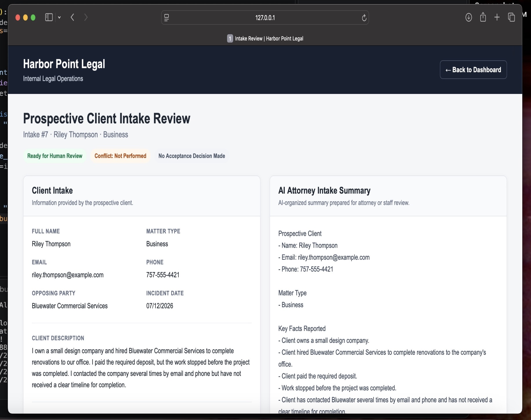Click '- Client paid the required deposit.'
Screen dimensions: 531x420
[318, 376]
